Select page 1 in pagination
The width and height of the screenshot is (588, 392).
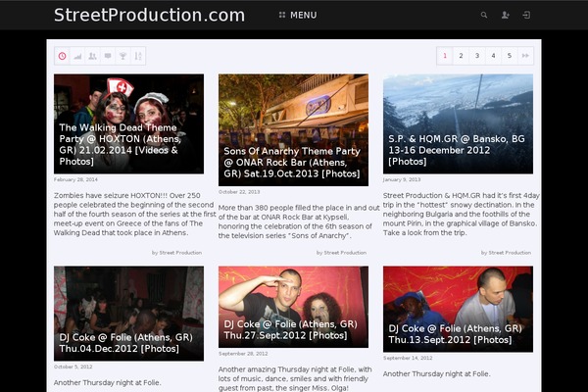coord(445,56)
